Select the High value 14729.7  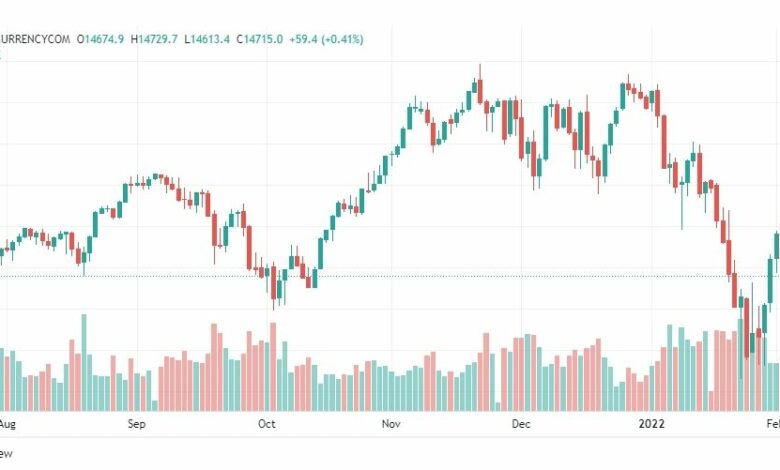154,39
